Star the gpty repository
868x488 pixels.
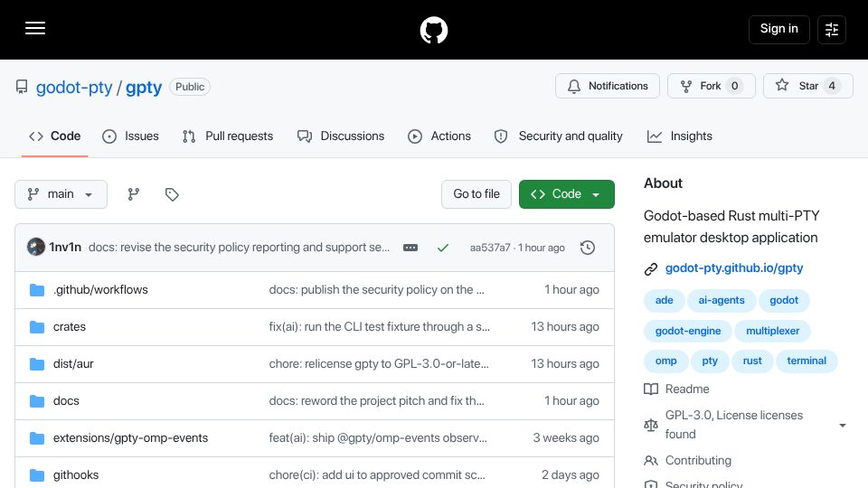808,86
